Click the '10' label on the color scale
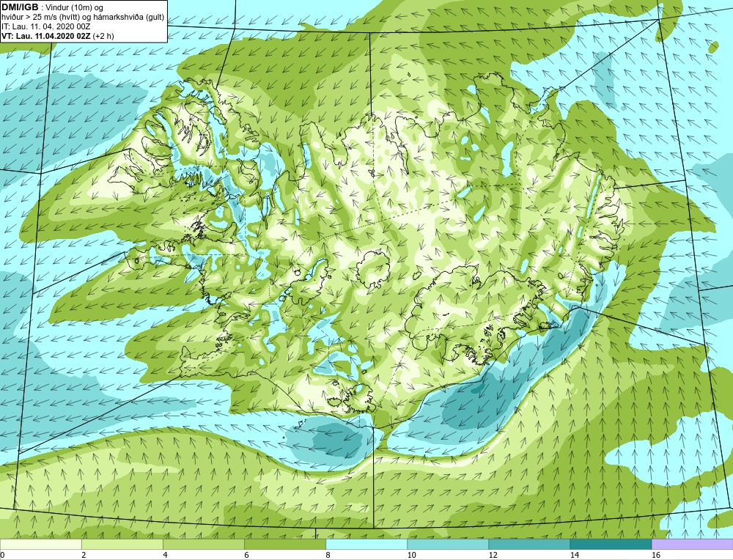Viewport: 733px width, 560px height. click(x=411, y=555)
